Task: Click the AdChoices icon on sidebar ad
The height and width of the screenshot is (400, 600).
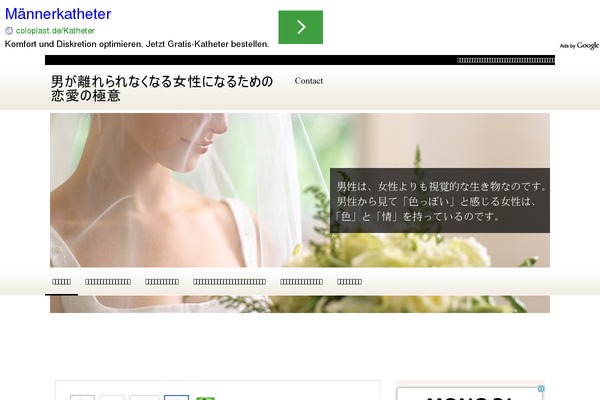Action: click(541, 389)
